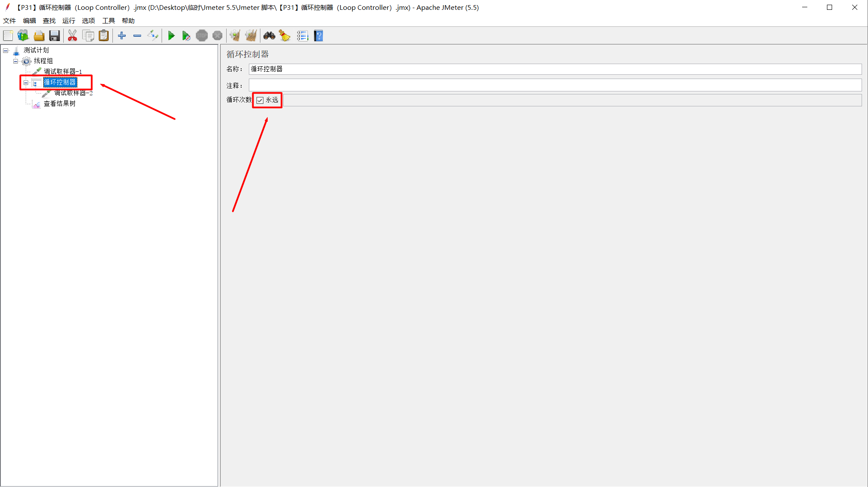Open the 文件 menu
Image resolution: width=868 pixels, height=487 pixels.
click(x=9, y=20)
